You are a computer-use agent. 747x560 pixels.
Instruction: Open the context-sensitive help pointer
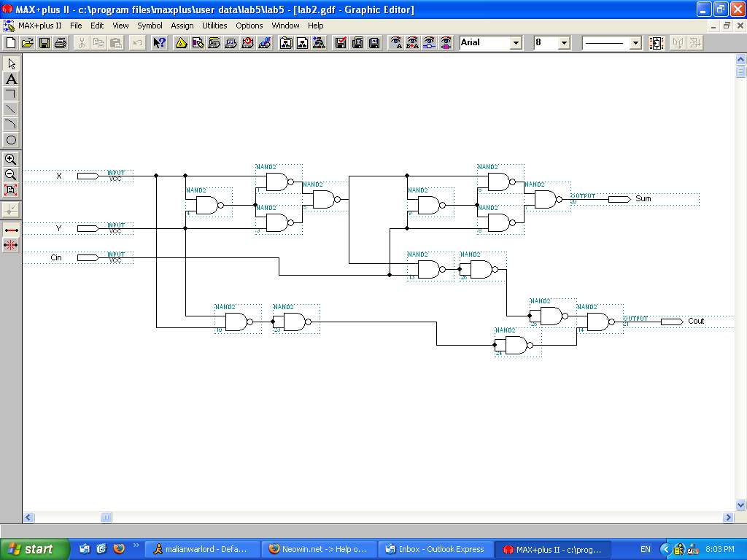tap(158, 43)
